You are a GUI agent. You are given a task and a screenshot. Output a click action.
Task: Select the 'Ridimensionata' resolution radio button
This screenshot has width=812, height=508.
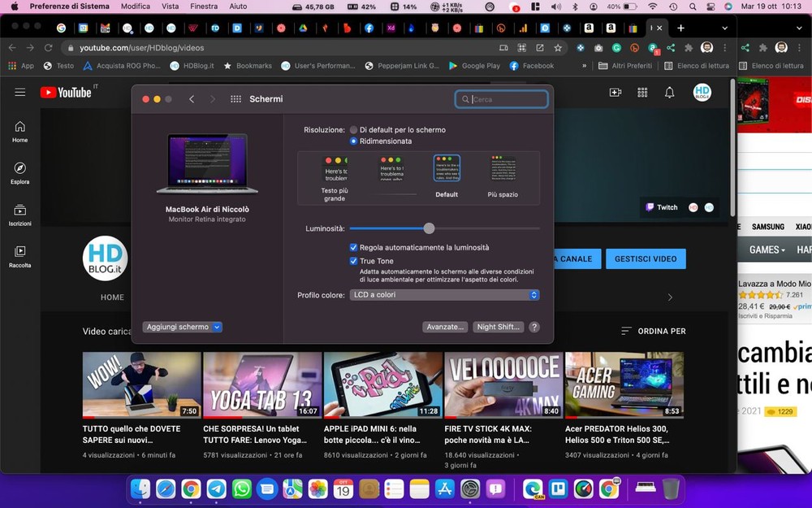pyautogui.click(x=354, y=141)
